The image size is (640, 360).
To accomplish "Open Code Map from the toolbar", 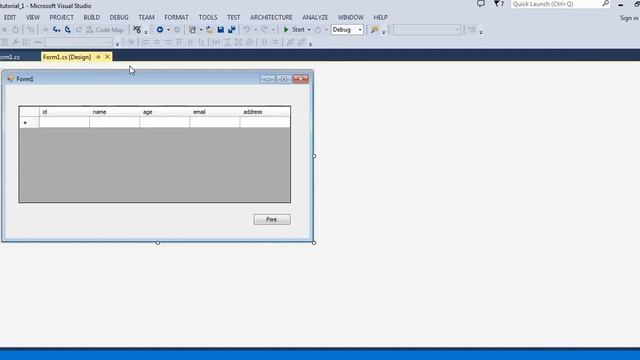I will (105, 30).
